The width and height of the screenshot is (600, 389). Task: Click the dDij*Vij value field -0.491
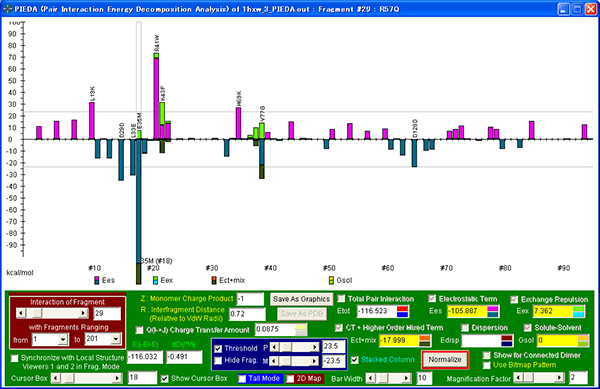[x=184, y=357]
